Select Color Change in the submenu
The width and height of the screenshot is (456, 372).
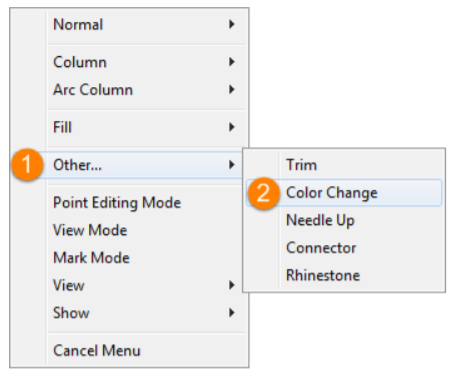(x=344, y=193)
